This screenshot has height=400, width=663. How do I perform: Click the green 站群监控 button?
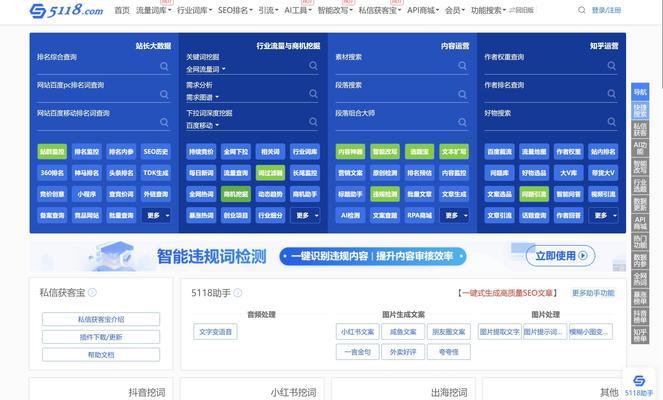coord(52,151)
